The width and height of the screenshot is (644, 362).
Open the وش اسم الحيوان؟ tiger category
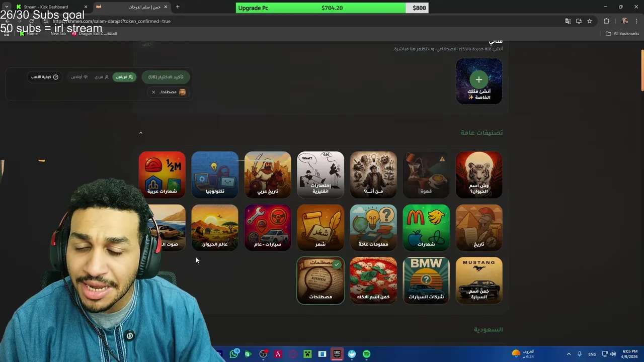[x=479, y=175]
